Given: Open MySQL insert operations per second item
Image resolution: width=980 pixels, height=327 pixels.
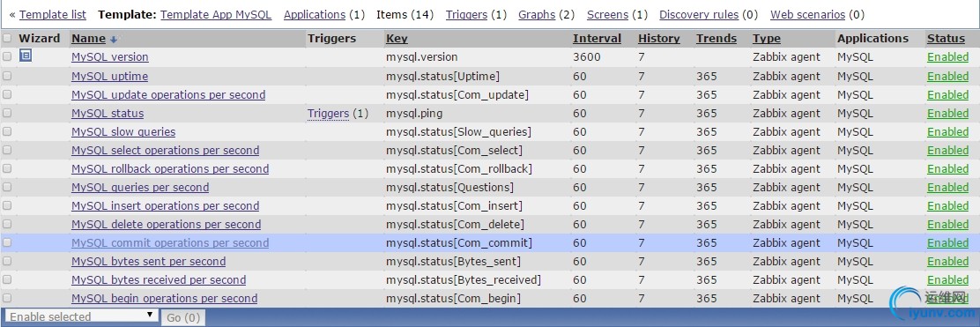Looking at the screenshot, I should pyautogui.click(x=165, y=205).
